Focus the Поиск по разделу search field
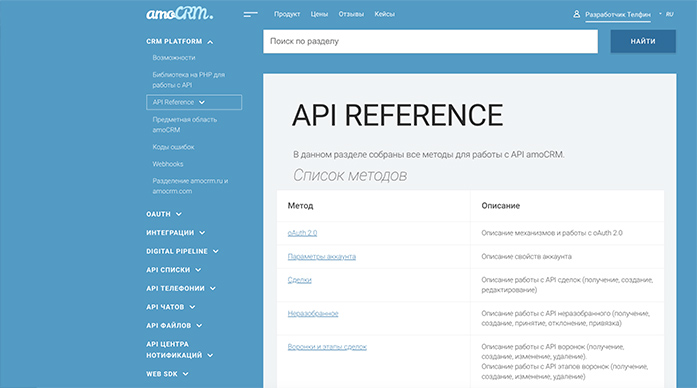 pos(430,41)
